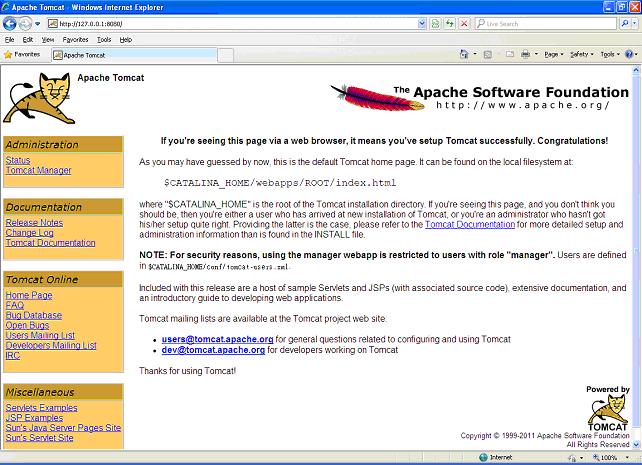Open the Home Page link

[29, 295]
